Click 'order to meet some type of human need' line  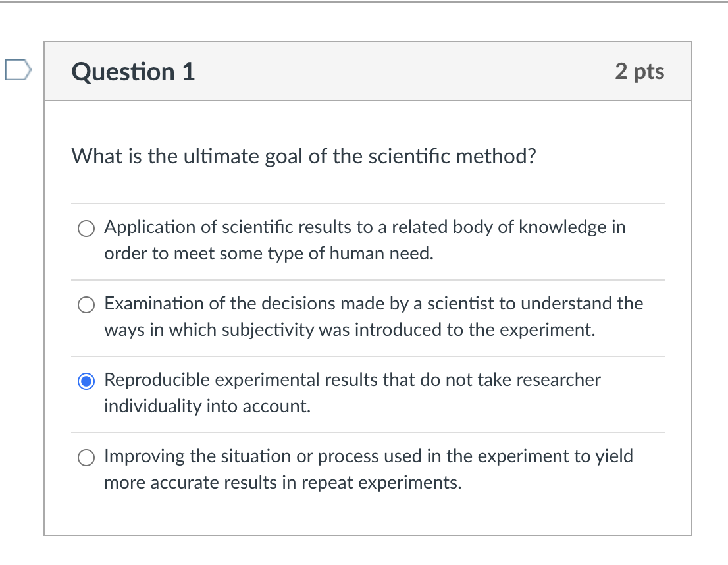pos(269,254)
